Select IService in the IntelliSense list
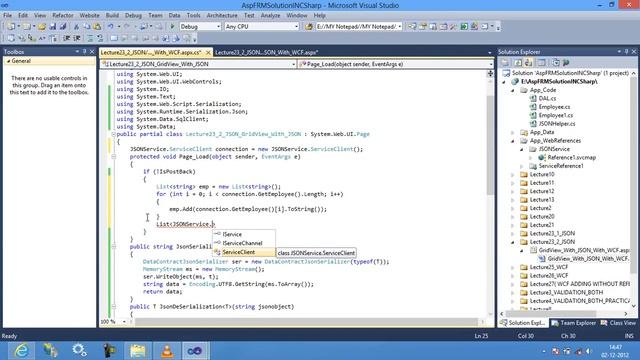 click(x=244, y=234)
